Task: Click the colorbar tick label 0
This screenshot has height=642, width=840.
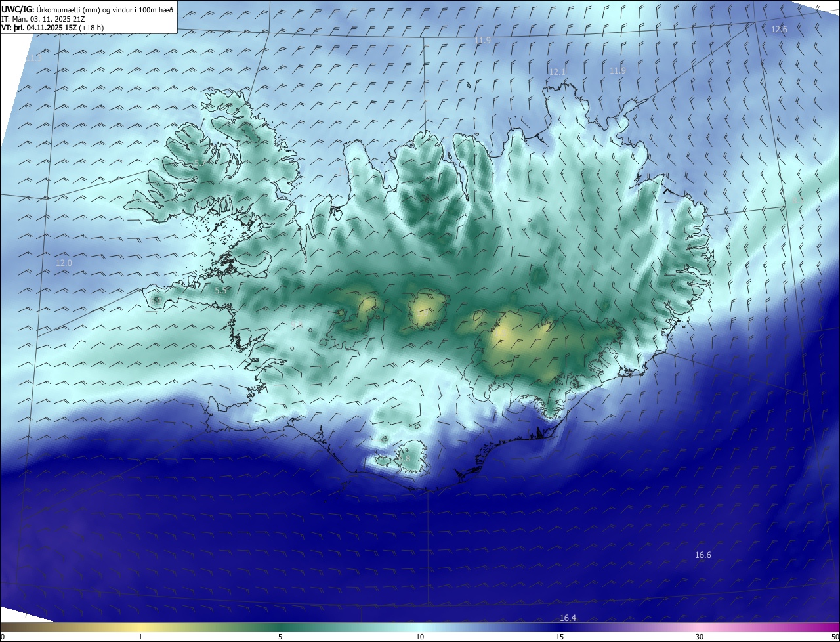Action: (x=3, y=637)
